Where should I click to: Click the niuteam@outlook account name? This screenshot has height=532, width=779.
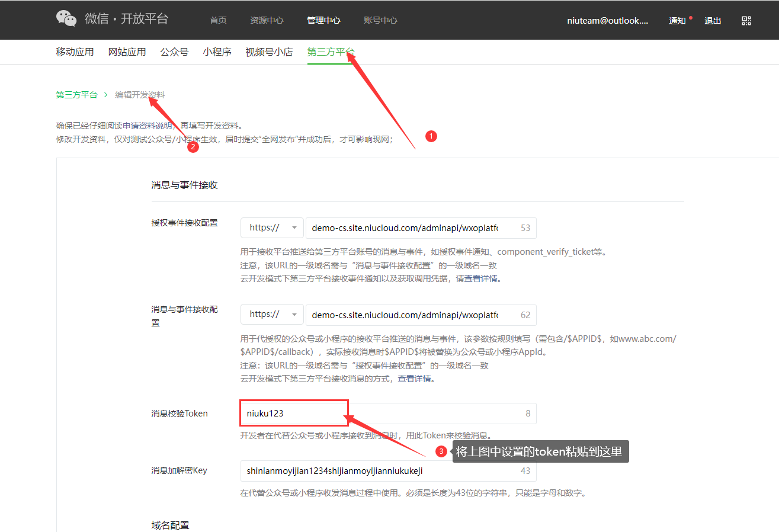tap(608, 21)
